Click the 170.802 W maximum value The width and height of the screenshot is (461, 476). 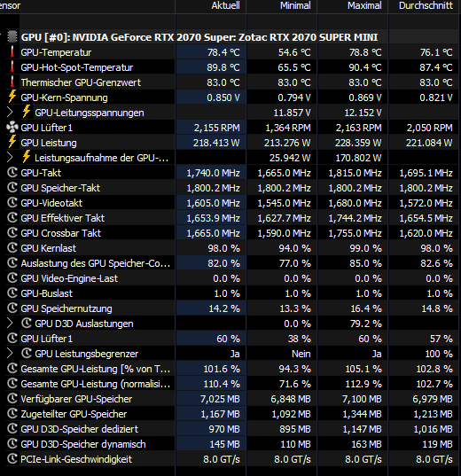click(359, 158)
